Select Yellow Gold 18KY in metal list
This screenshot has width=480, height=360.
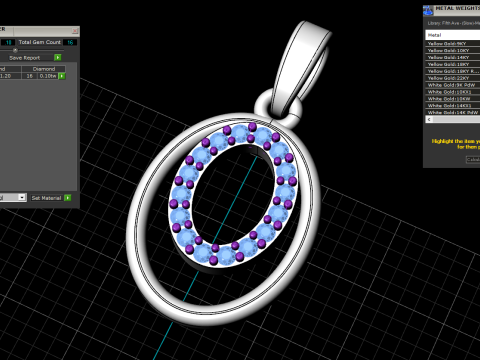[453, 64]
